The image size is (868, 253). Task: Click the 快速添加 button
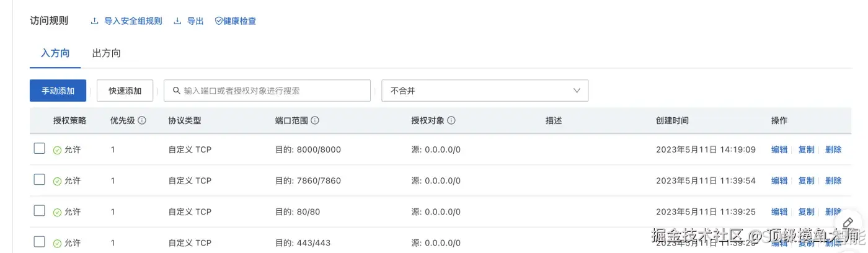click(125, 91)
